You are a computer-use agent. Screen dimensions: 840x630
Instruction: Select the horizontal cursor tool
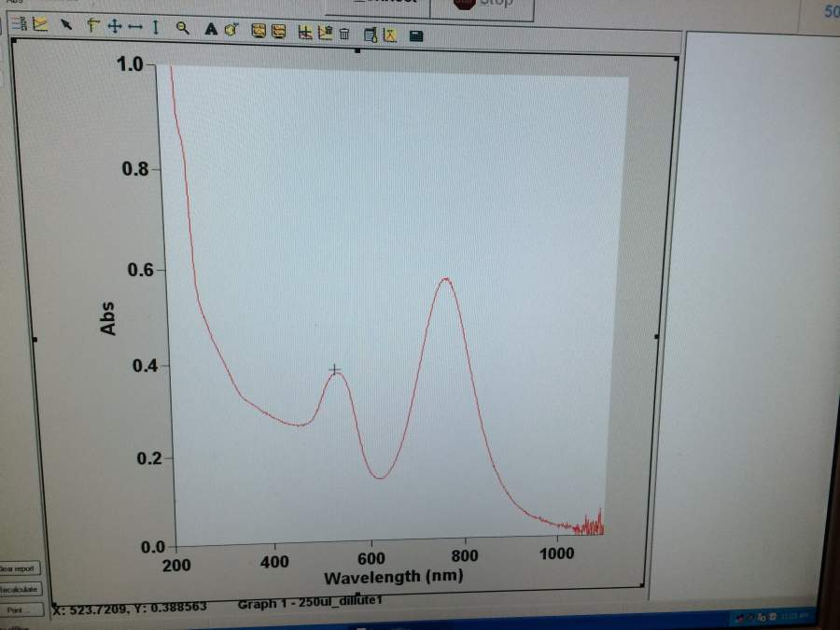pos(135,27)
